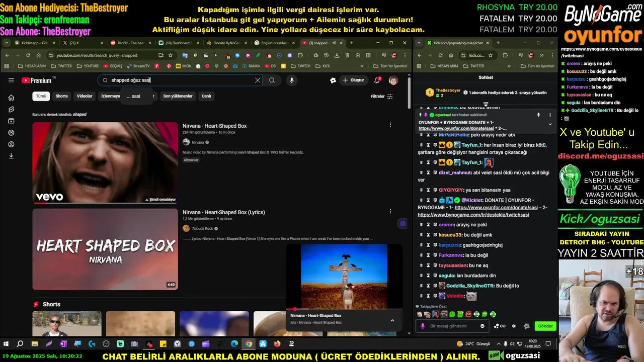Open the Chrome extensions puzzle icon in YouTube window
Screen dimensions: 644x362
coord(300,55)
